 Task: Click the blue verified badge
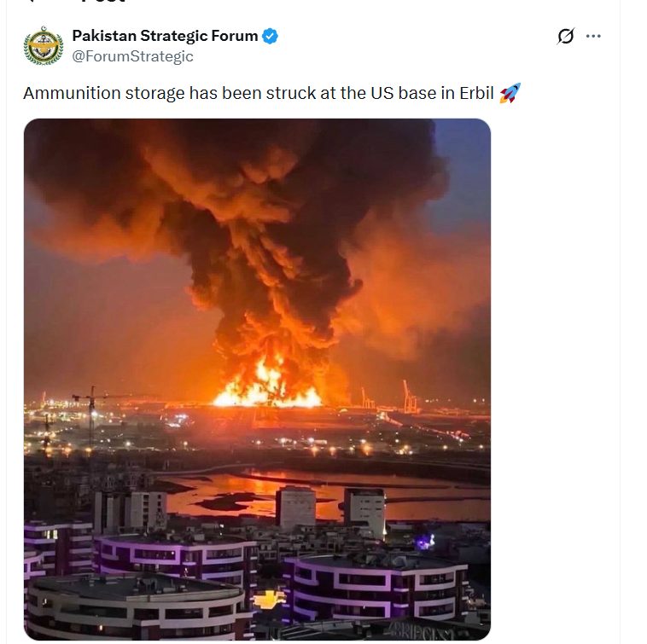(270, 36)
